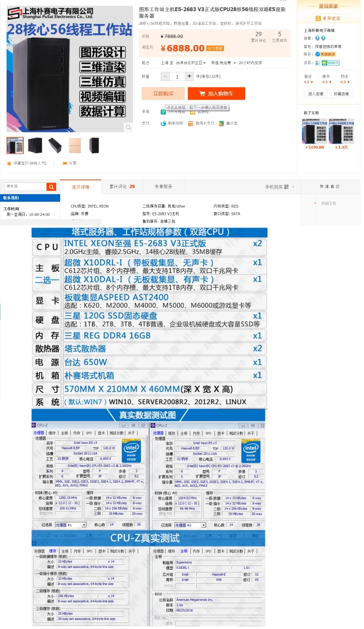
Task: Click the 搜本店 search box
Action: tap(25, 187)
